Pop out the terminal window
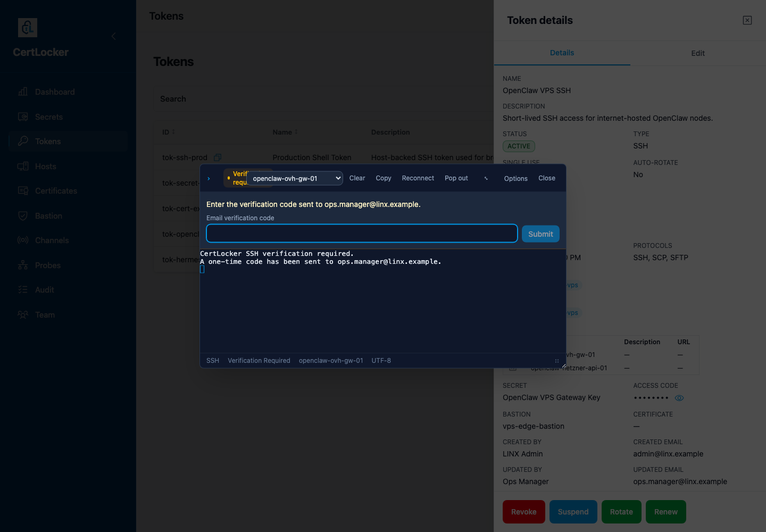766x532 pixels. [x=456, y=178]
